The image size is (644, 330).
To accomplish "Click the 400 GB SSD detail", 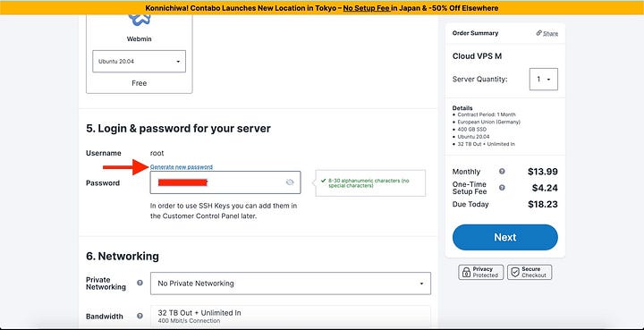I will pyautogui.click(x=472, y=130).
